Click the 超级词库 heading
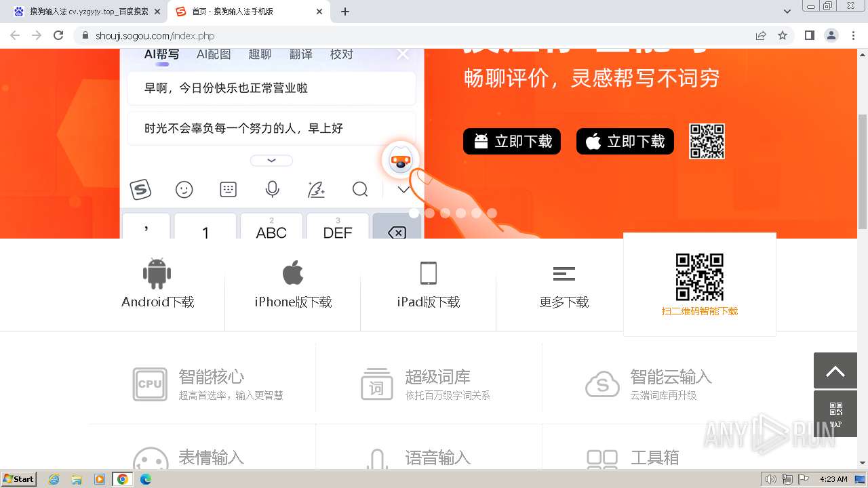868x488 pixels. (x=437, y=376)
